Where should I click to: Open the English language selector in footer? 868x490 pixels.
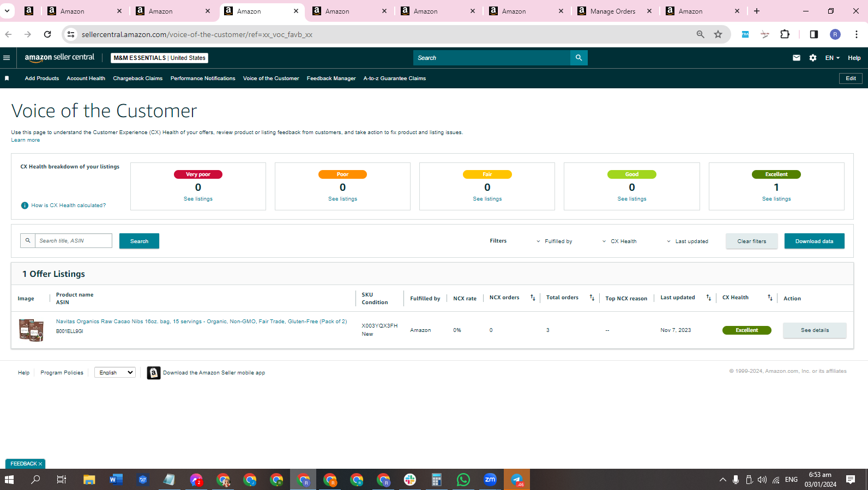pos(115,373)
